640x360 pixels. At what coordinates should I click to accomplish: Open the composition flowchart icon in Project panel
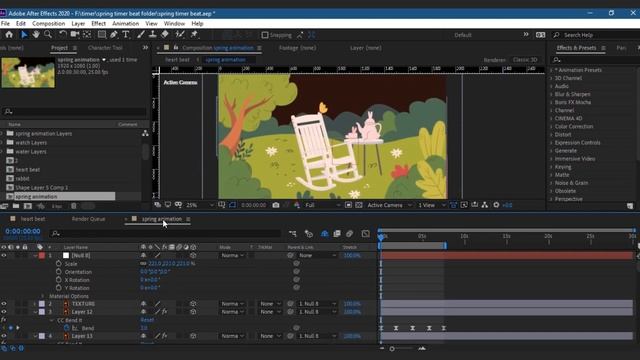pos(145,133)
